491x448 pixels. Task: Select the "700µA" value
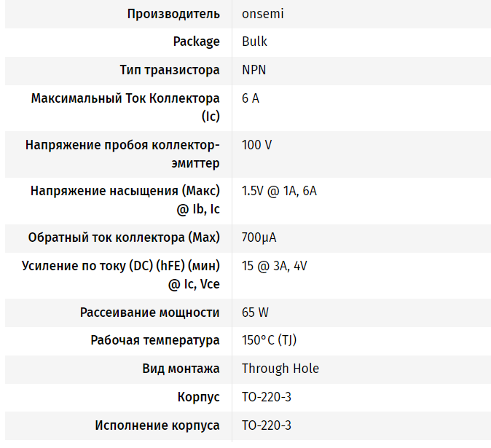259,237
